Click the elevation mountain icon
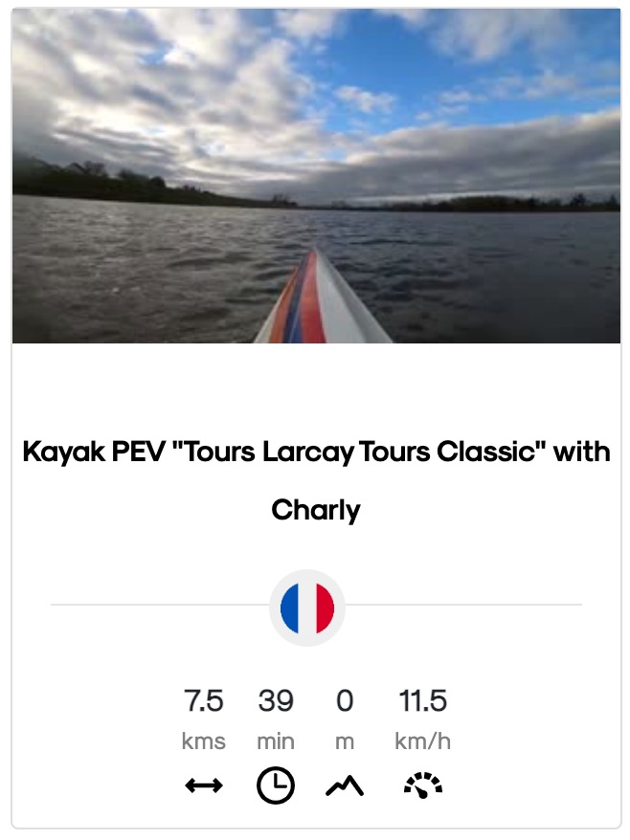 [x=345, y=785]
